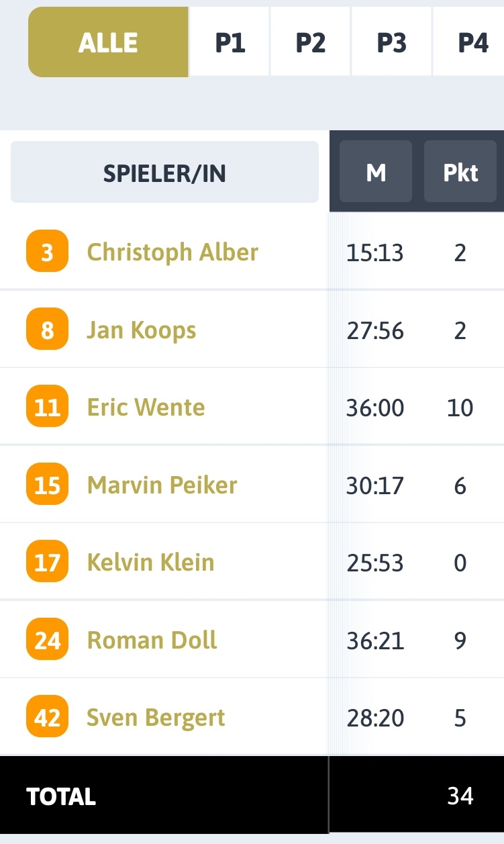Open Roman Doll player link
Image resolution: width=504 pixels, height=844 pixels.
click(x=152, y=639)
